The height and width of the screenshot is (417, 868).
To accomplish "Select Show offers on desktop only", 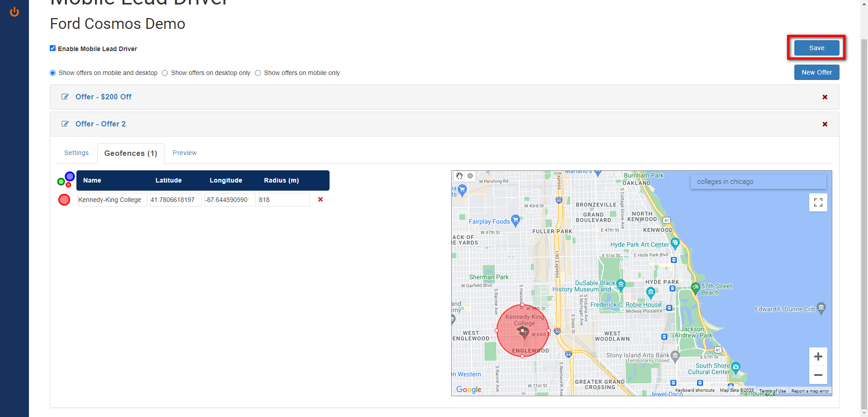I will [x=165, y=73].
